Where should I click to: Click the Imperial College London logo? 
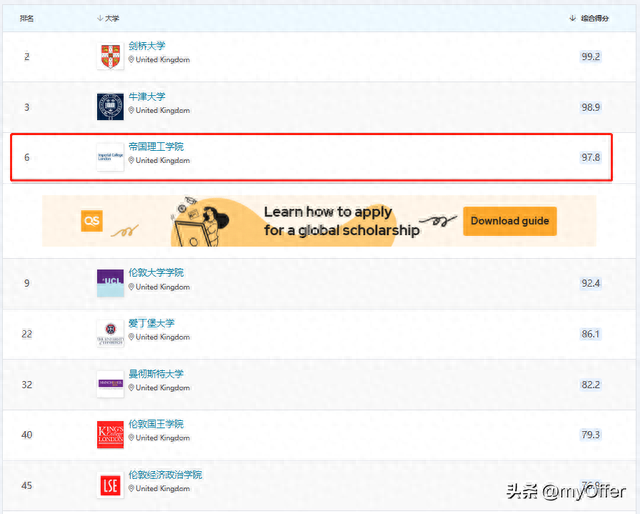click(x=111, y=157)
